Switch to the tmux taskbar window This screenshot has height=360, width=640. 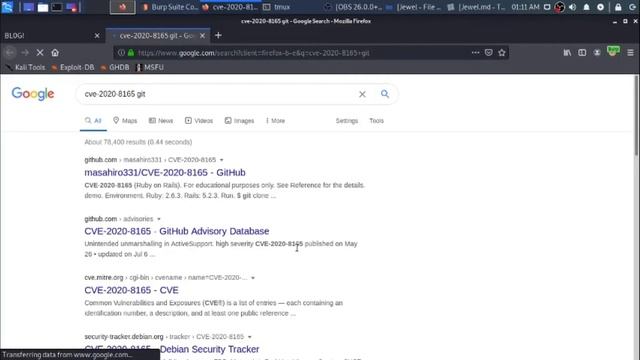click(277, 7)
